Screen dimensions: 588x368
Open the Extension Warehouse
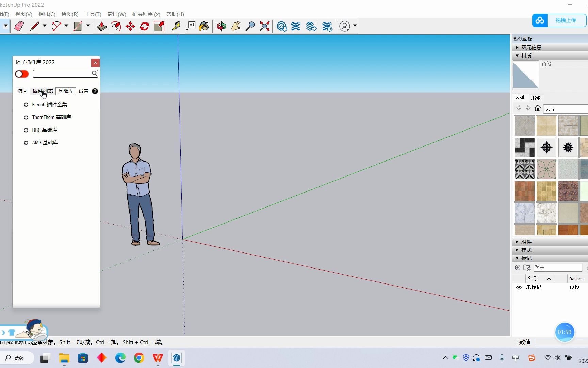(296, 26)
